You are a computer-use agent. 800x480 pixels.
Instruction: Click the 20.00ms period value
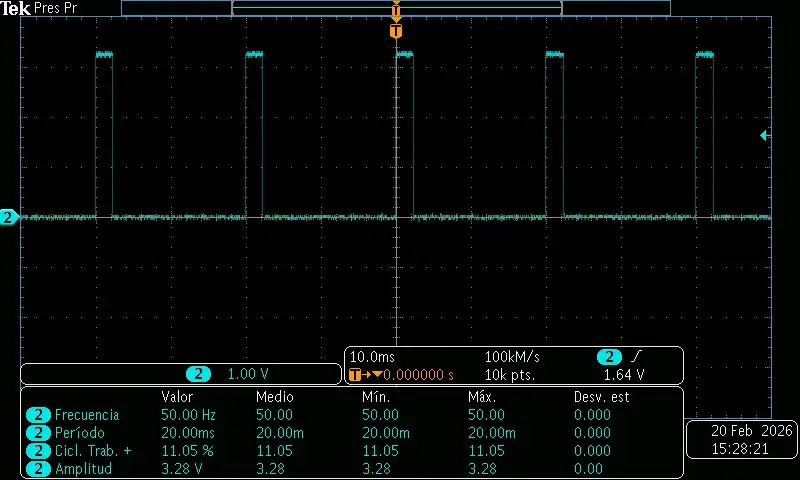coord(188,433)
